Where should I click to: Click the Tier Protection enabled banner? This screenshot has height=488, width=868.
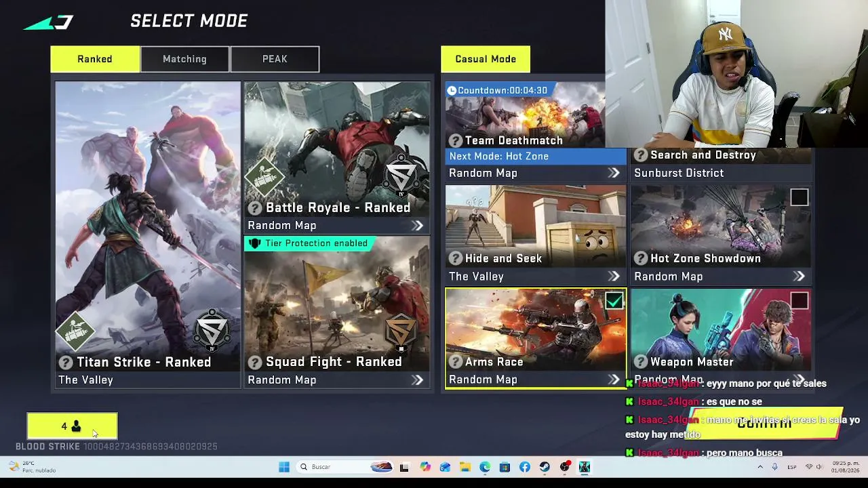pos(309,243)
